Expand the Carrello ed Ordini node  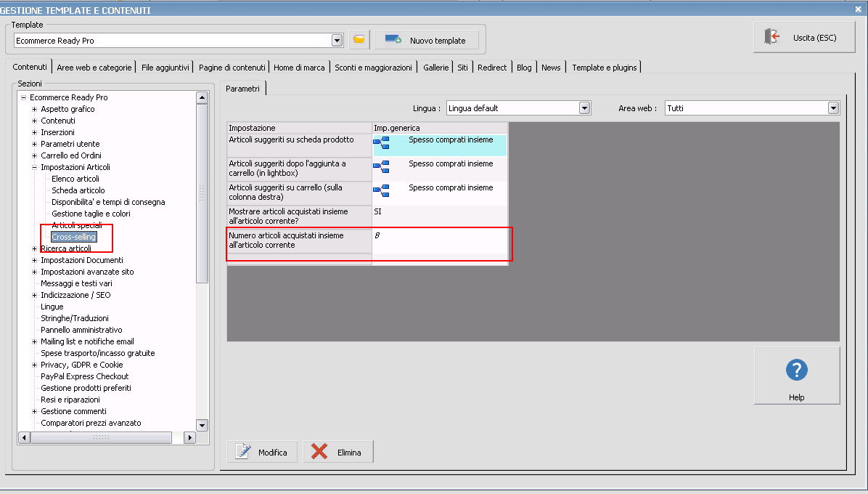click(x=34, y=155)
